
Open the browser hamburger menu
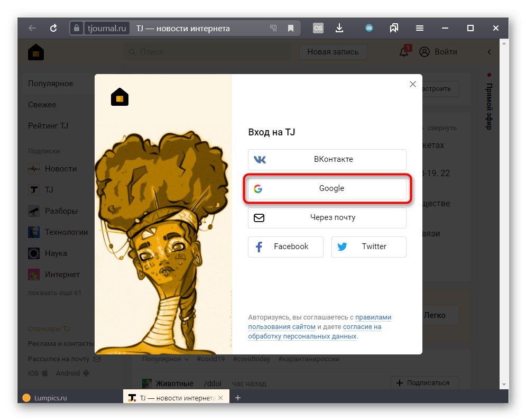click(420, 28)
